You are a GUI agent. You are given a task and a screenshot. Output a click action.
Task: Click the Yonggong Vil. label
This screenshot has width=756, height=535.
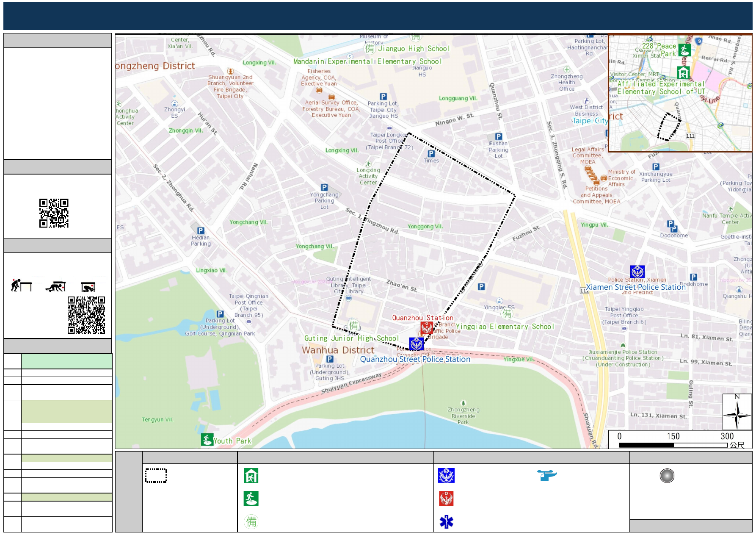tap(425, 227)
